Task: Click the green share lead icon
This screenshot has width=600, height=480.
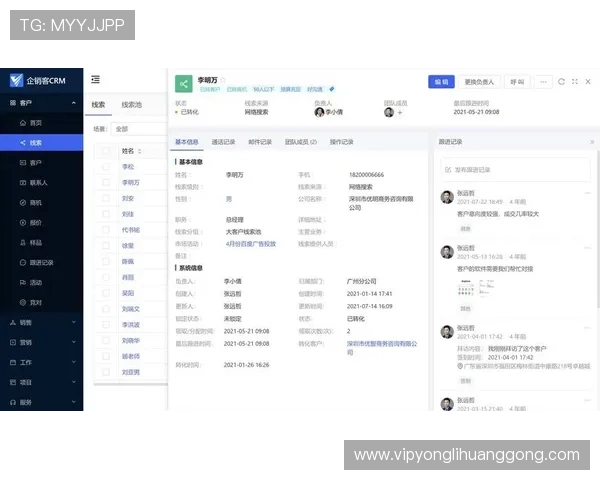Action: pos(184,84)
